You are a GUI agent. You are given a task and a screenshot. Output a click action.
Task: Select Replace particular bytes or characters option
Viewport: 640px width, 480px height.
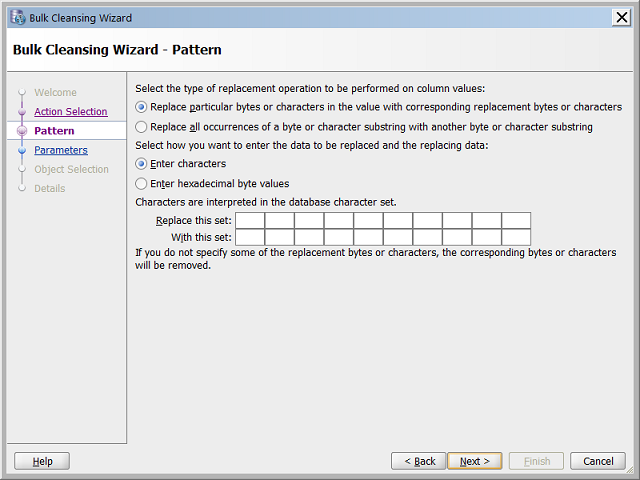coord(141,107)
